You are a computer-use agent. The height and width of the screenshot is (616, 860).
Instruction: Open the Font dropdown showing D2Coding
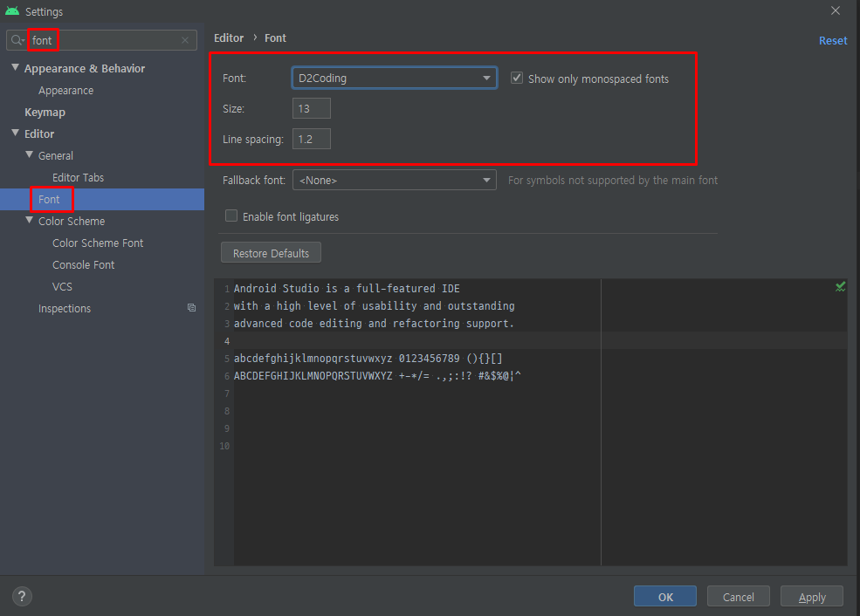[395, 78]
